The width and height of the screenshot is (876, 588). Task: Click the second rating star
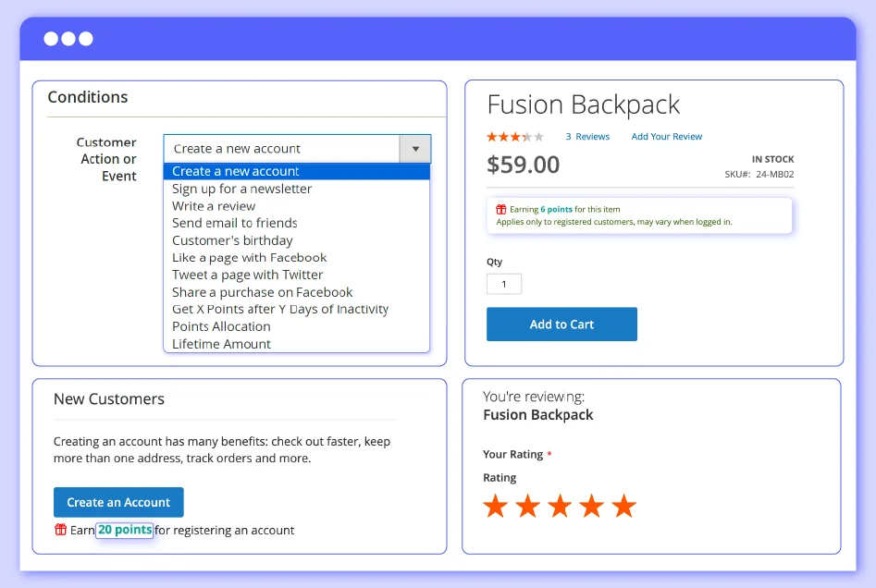pyautogui.click(x=527, y=506)
